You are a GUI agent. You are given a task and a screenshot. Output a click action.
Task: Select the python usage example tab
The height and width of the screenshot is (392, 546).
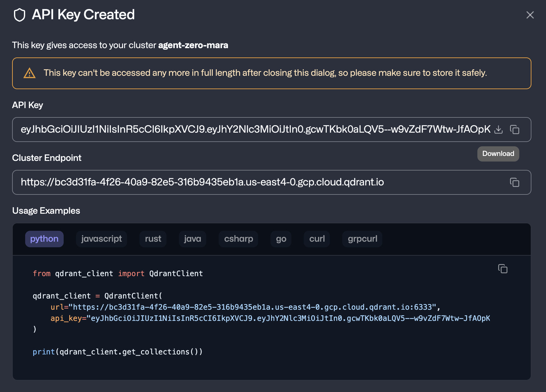[44, 239]
